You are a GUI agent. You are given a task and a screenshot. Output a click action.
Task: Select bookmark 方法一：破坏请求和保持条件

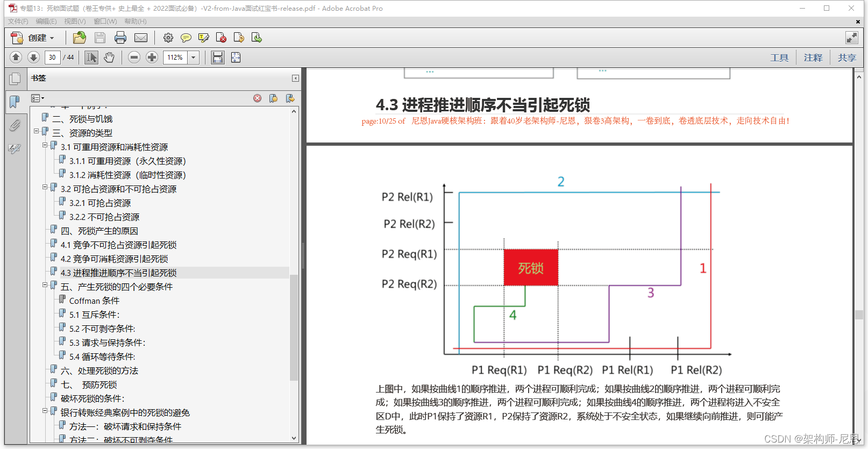(125, 426)
